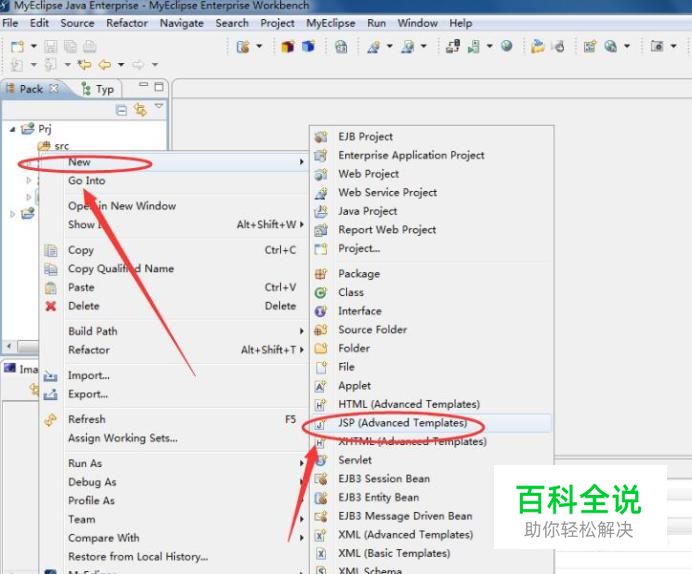Click the Collapse All icon in Package Explorer
Image resolution: width=692 pixels, height=574 pixels.
pyautogui.click(x=121, y=109)
